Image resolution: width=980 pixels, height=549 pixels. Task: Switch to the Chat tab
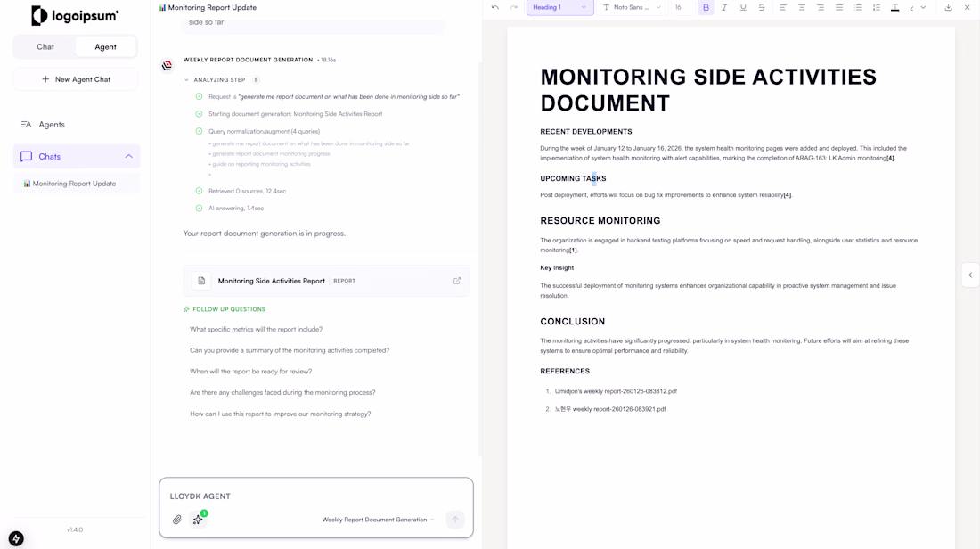tap(45, 47)
